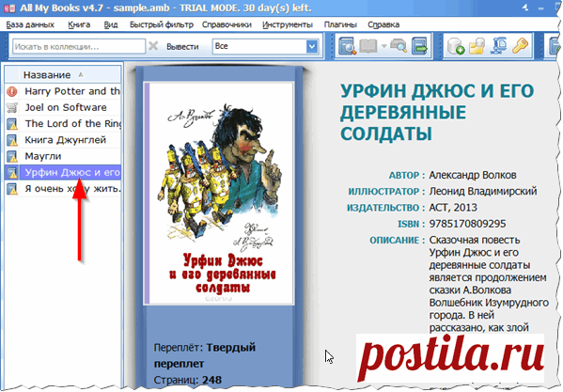Open the 'Вид' menu
The image size is (563, 392).
pyautogui.click(x=111, y=24)
